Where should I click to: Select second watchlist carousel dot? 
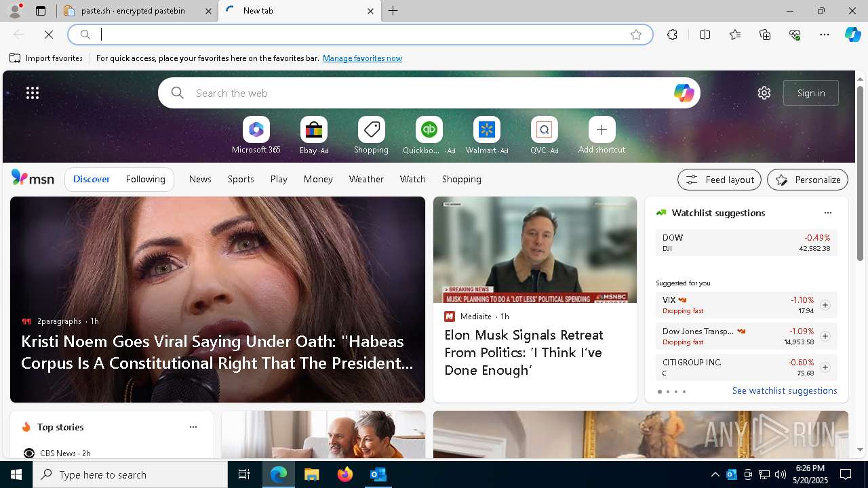click(667, 392)
